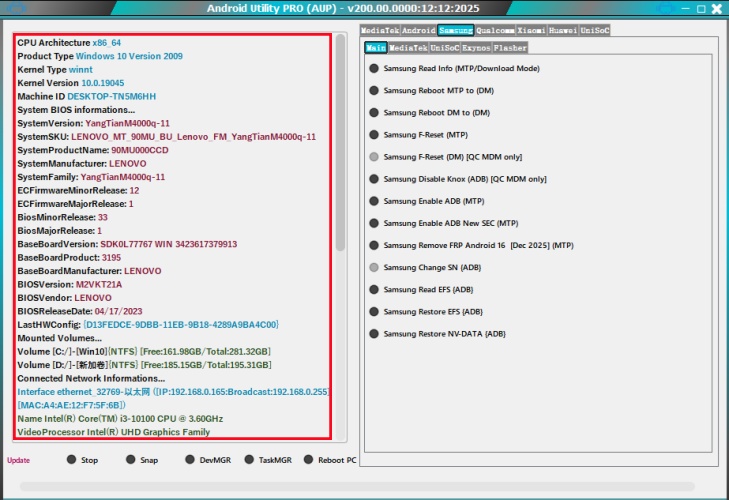Close the Android Utility PRO window
This screenshot has width=729, height=500.
point(717,8)
